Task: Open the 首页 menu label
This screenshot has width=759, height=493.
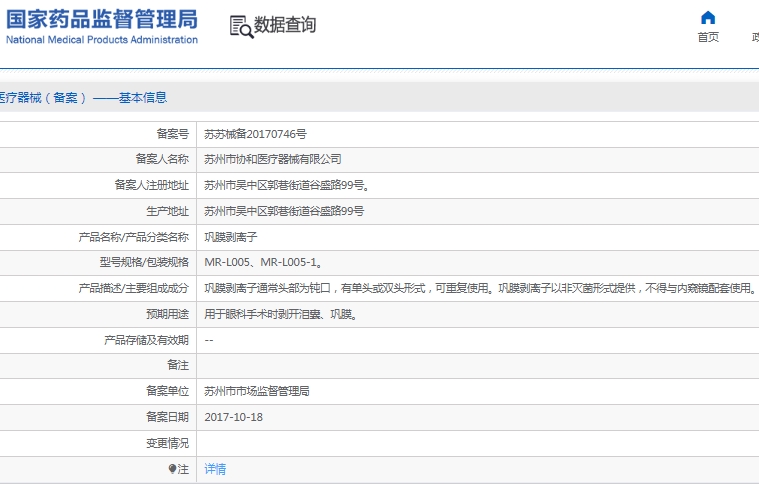Action: [708, 37]
